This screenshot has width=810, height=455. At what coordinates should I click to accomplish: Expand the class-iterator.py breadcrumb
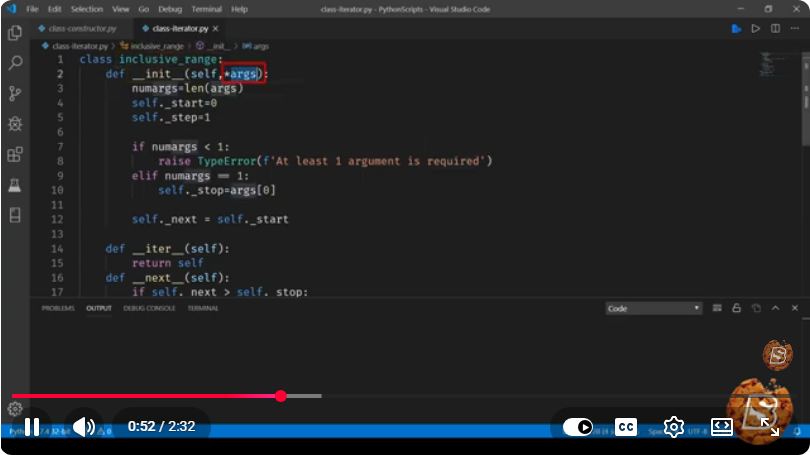(75, 46)
